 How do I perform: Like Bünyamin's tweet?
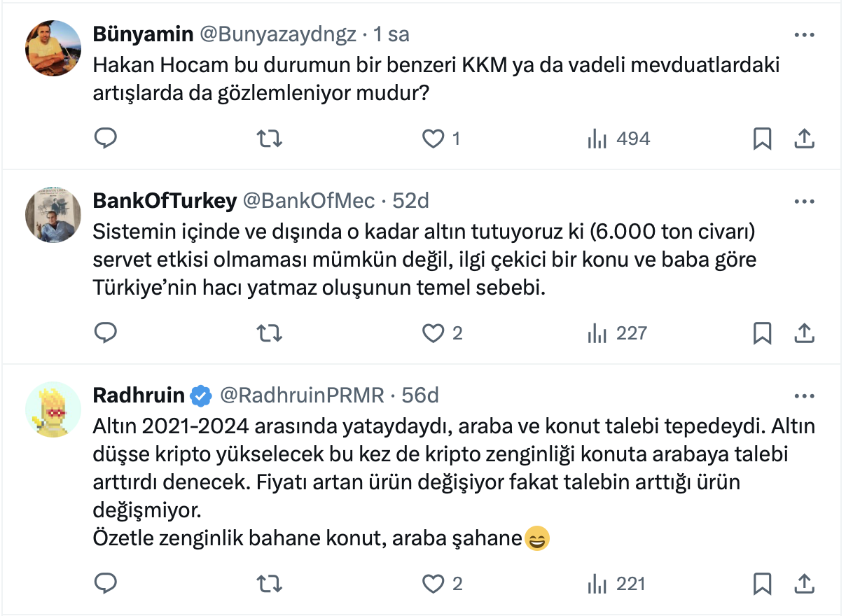434,139
